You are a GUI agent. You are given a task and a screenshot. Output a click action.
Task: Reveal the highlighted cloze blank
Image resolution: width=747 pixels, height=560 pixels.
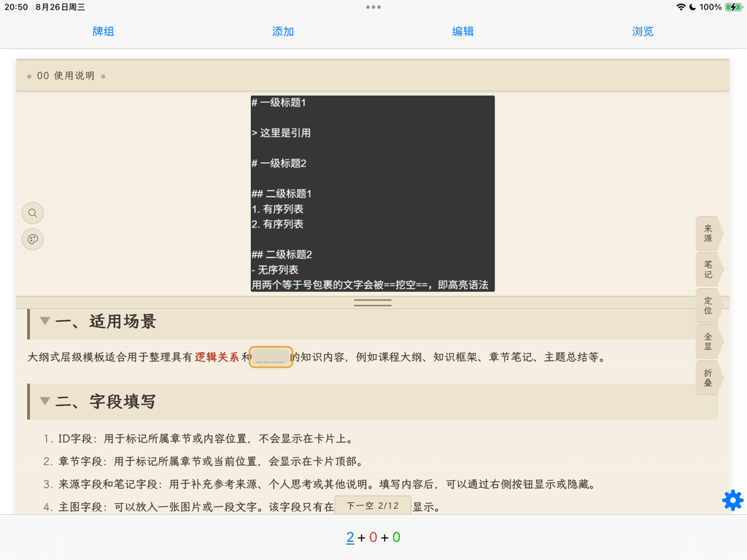(x=271, y=357)
